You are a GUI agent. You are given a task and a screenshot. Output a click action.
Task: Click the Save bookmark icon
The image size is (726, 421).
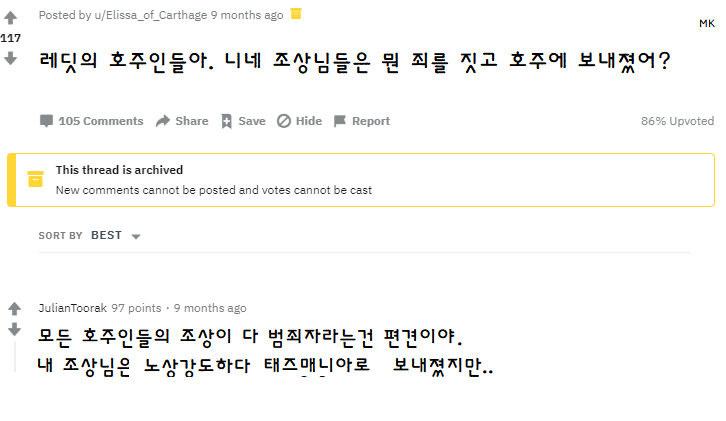pos(226,121)
